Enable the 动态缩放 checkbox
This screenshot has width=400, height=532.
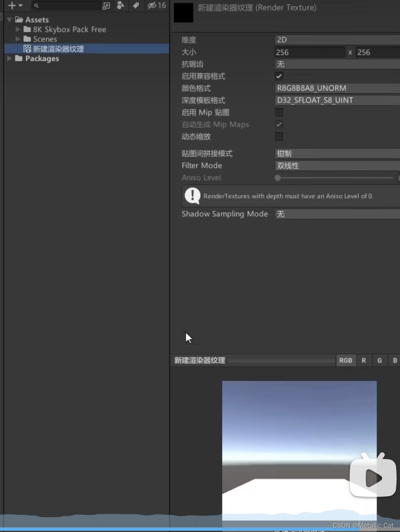pyautogui.click(x=279, y=137)
